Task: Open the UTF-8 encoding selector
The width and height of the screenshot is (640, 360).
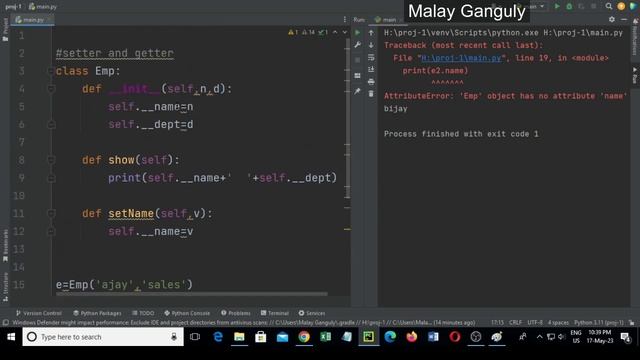Action: [535, 322]
